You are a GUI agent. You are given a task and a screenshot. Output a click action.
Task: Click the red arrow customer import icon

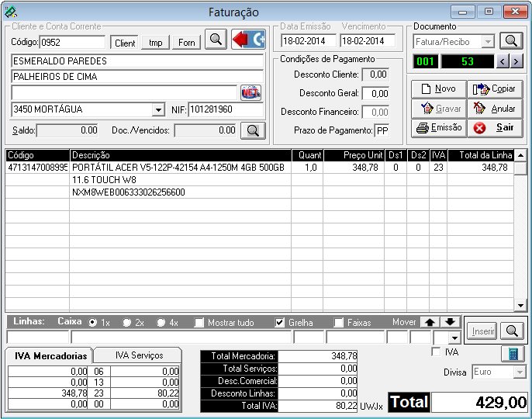tap(248, 40)
